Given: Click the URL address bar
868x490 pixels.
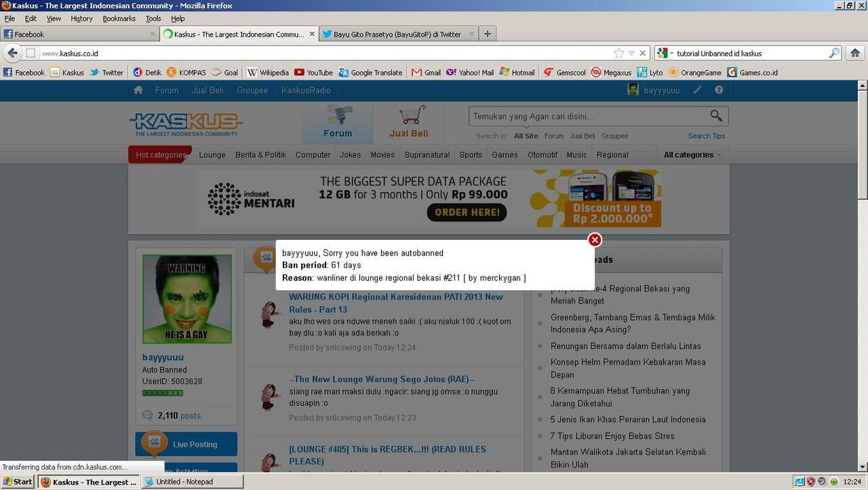Looking at the screenshot, I should point(325,53).
